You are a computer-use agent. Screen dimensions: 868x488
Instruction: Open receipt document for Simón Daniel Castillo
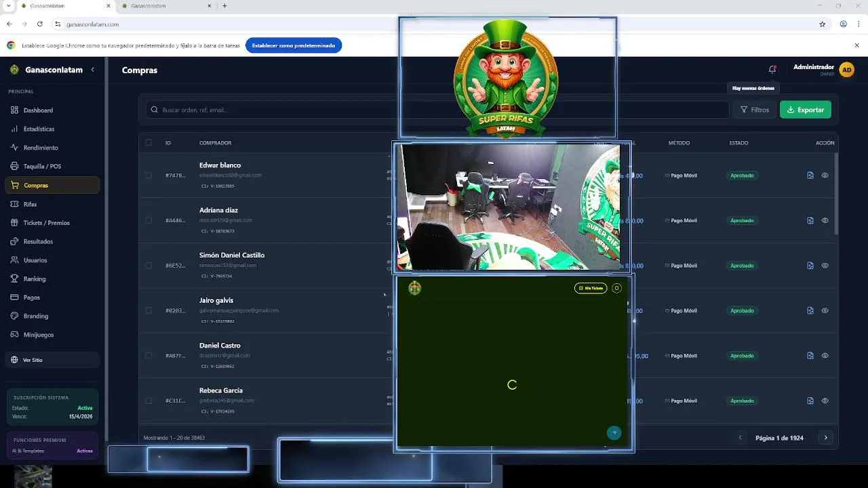click(810, 266)
